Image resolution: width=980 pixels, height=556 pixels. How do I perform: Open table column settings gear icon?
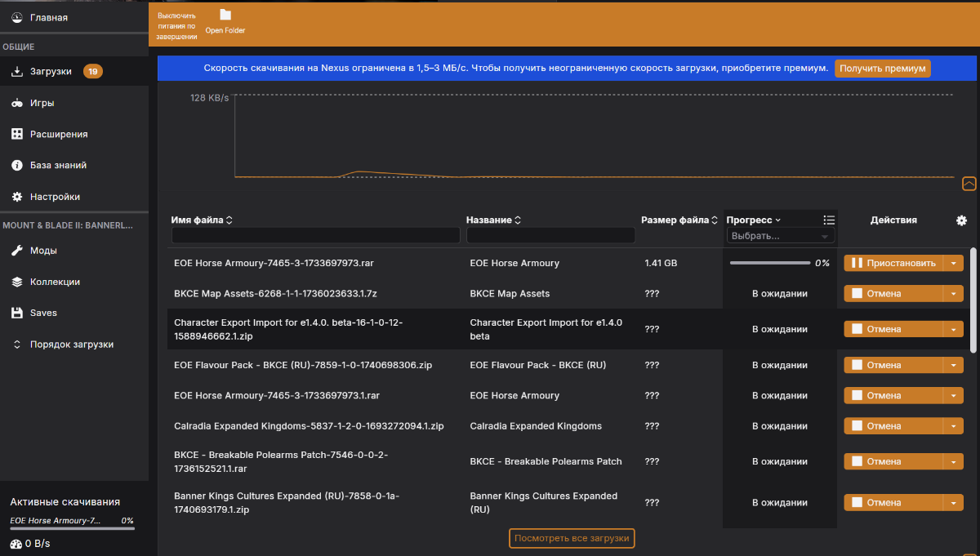(x=961, y=220)
